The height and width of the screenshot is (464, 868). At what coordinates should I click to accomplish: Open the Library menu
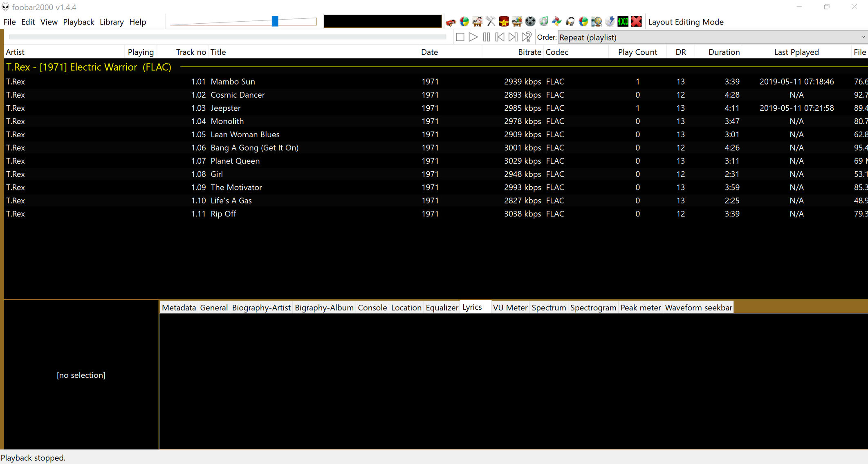pyautogui.click(x=112, y=22)
